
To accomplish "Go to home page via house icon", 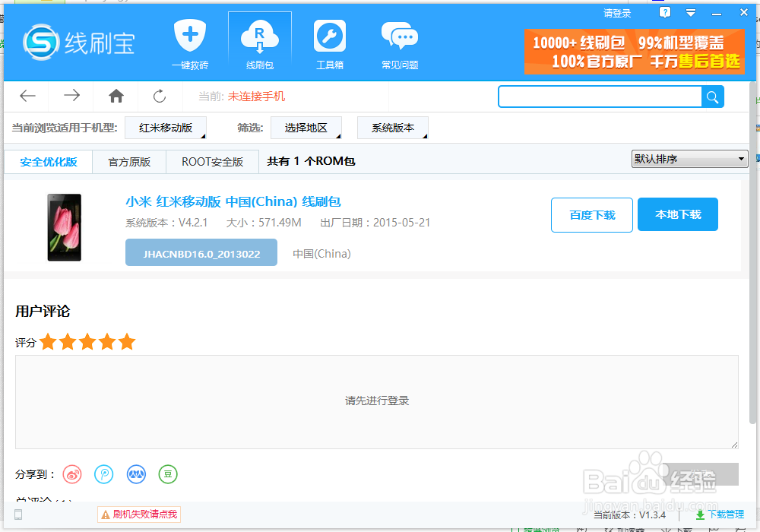I will (x=116, y=96).
